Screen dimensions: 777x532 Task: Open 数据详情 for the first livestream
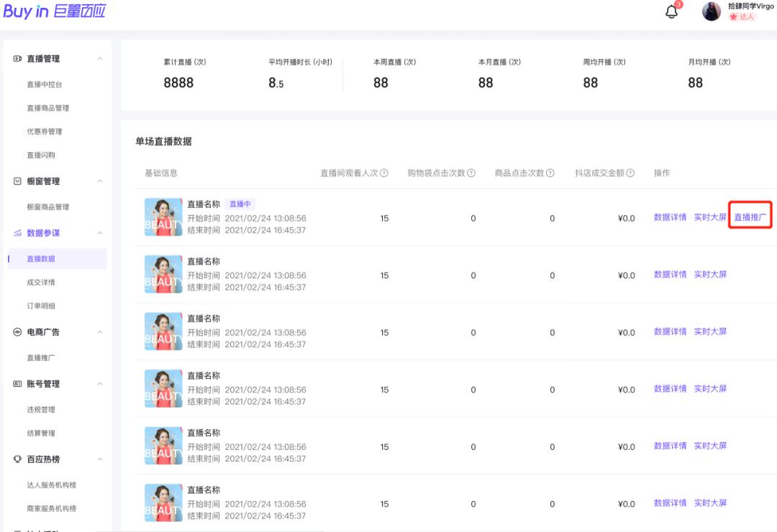pyautogui.click(x=670, y=216)
